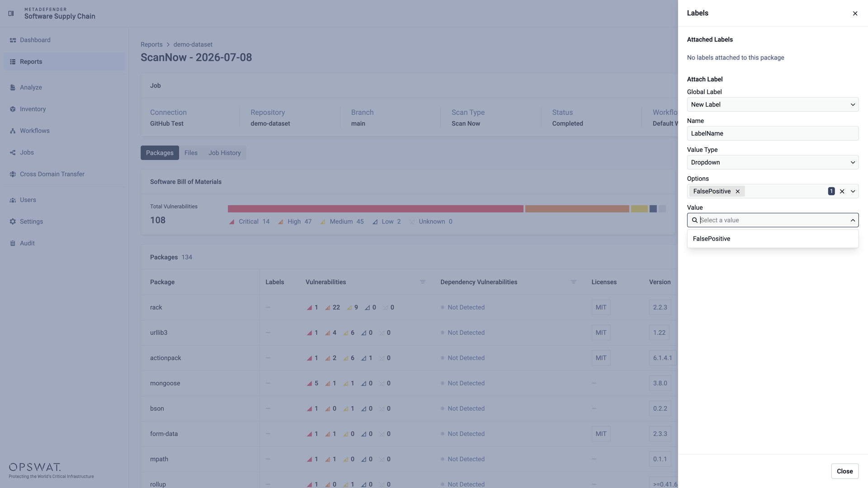Click the MIT license badge for actionpack
This screenshot has height=488, width=868.
coord(601,358)
